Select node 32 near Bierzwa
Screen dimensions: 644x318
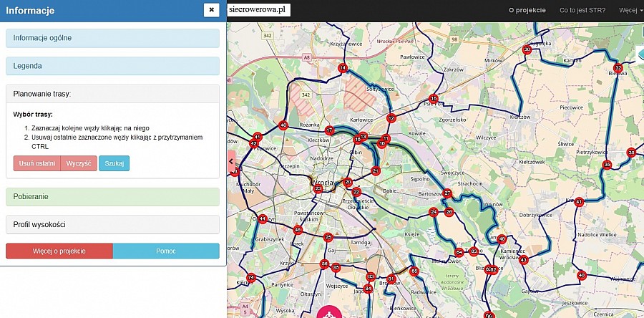pos(618,68)
